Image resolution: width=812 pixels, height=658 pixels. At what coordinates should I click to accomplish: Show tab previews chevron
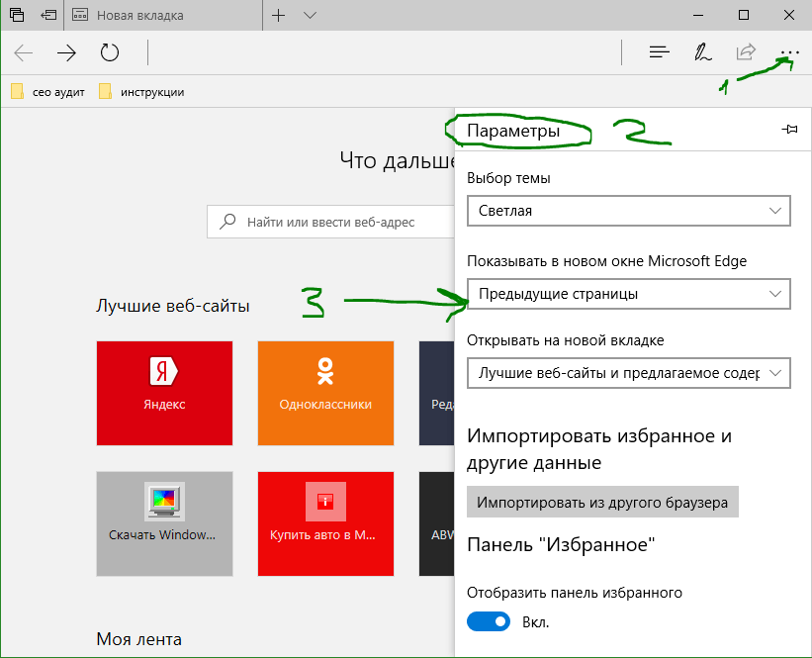(x=310, y=16)
